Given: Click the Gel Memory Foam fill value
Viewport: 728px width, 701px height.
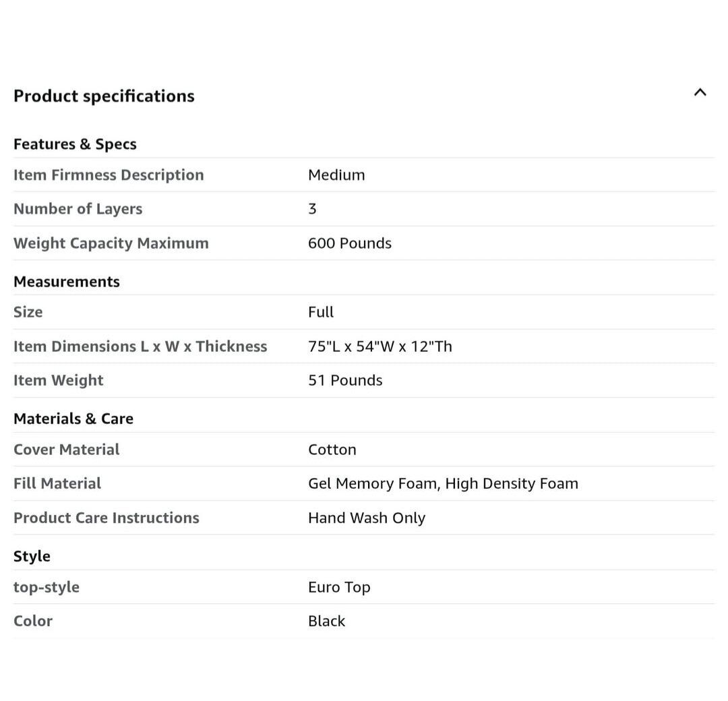Looking at the screenshot, I should click(x=371, y=484).
